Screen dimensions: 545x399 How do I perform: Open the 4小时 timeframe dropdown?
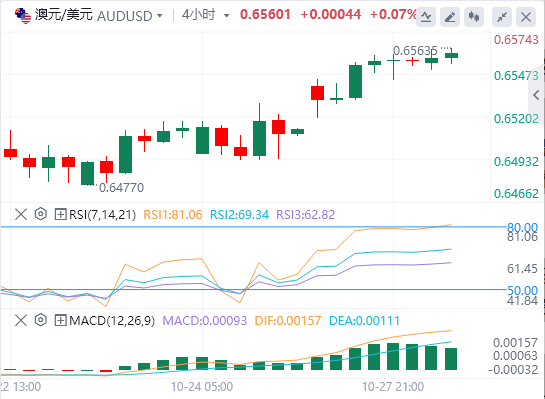pos(226,16)
